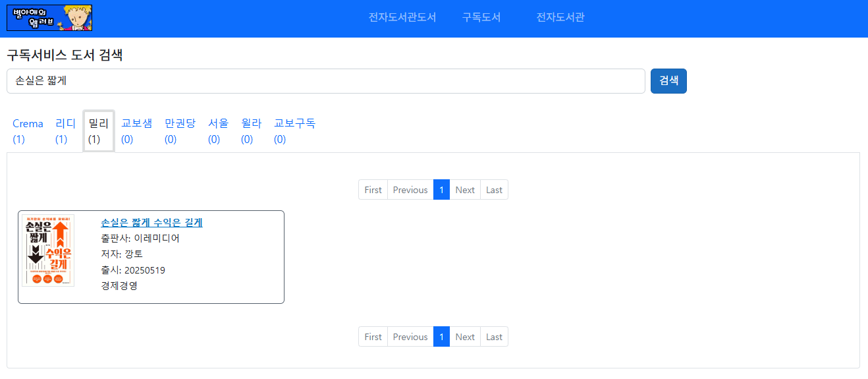The width and height of the screenshot is (868, 379).
Task: Select page 1 in the top pagination
Action: click(441, 190)
